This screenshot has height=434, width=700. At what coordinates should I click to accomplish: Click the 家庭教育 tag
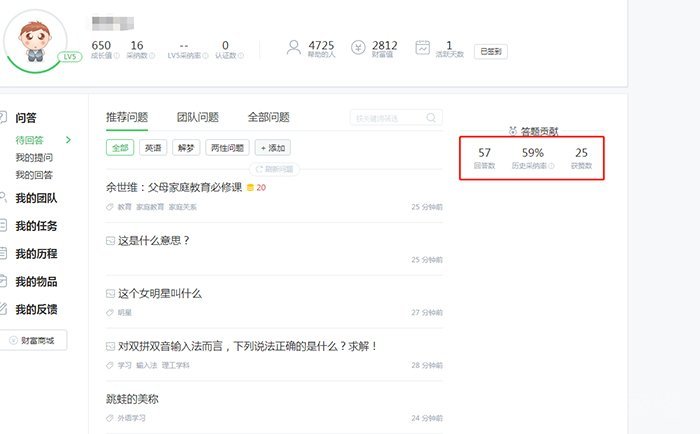(x=150, y=207)
